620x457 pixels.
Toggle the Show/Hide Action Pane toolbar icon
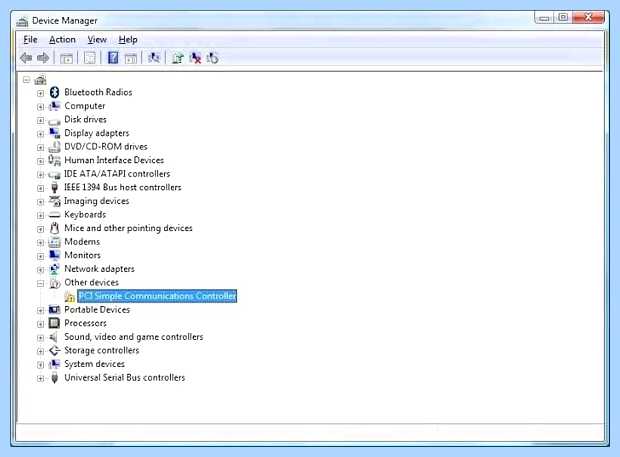pyautogui.click(x=130, y=59)
